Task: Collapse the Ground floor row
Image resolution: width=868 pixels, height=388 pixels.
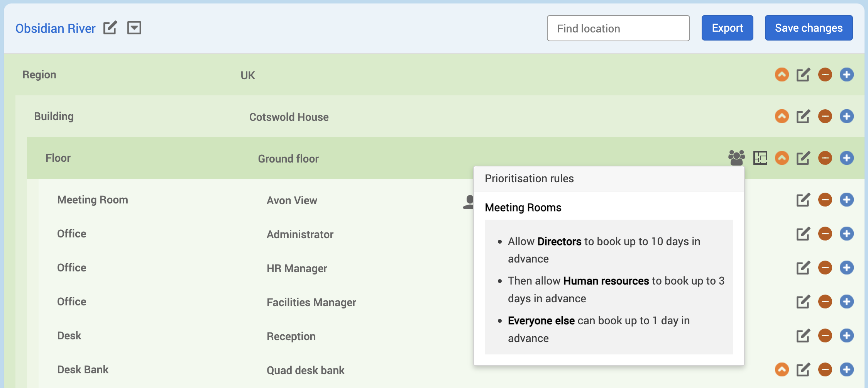Action: click(x=782, y=158)
